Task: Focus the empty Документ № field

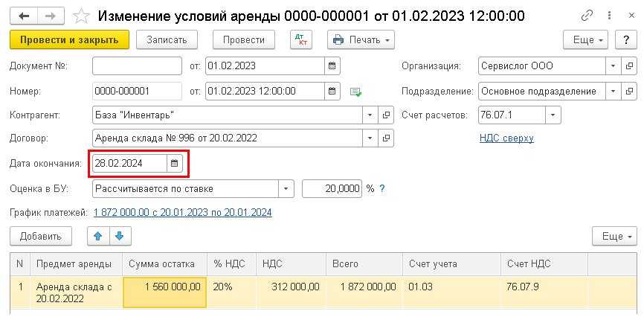Action: (137, 65)
